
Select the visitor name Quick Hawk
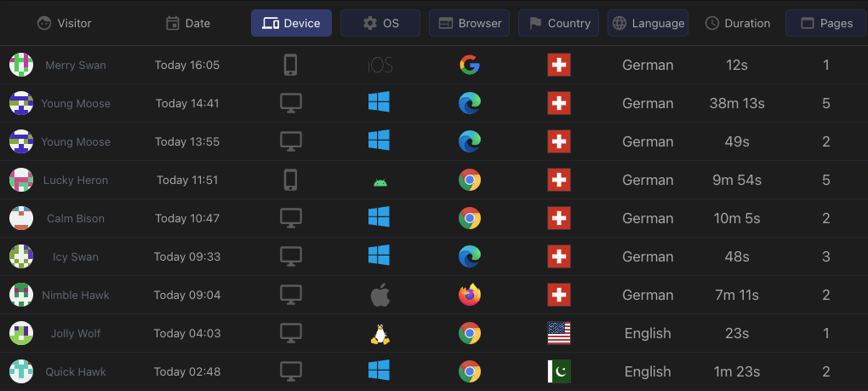76,371
